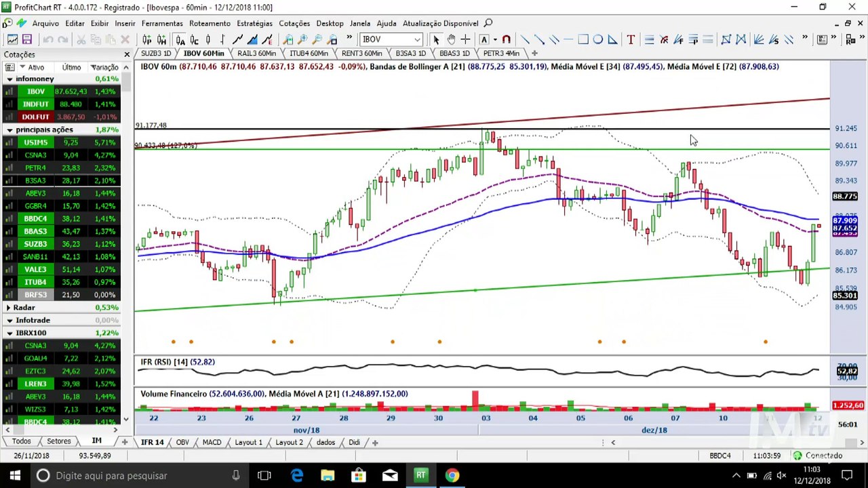
Task: Switch to line chart type
Action: pyautogui.click(x=237, y=39)
